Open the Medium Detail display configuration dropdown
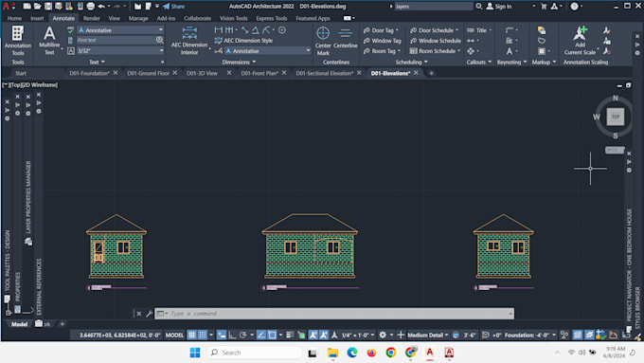The image size is (644, 363). (x=427, y=336)
